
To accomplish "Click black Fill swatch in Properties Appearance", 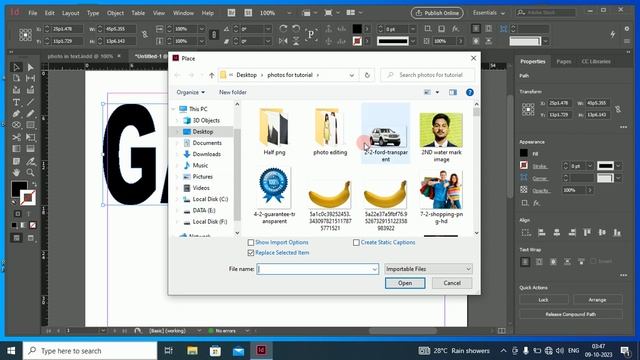I will 524,153.
